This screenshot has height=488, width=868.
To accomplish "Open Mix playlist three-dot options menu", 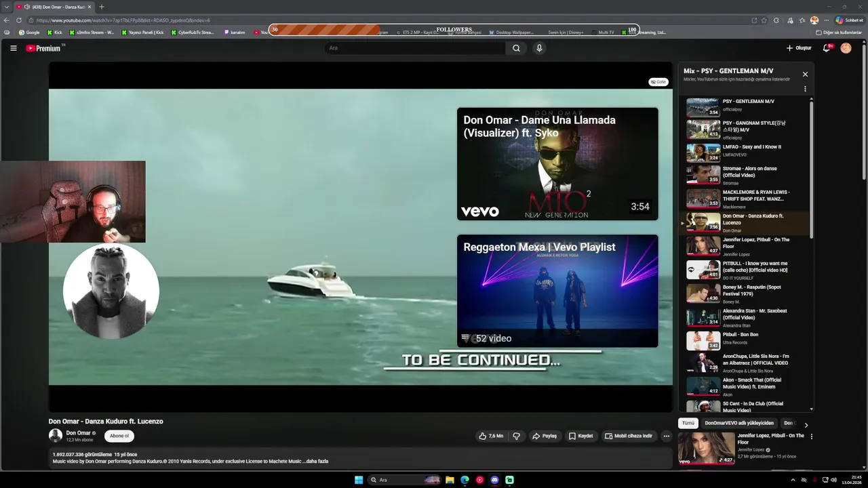I will (805, 89).
